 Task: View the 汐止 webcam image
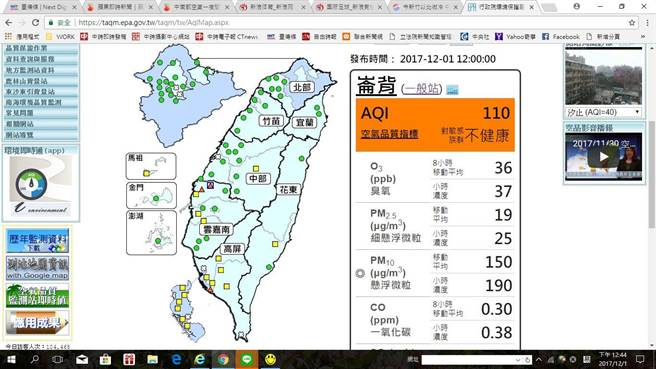(x=603, y=77)
